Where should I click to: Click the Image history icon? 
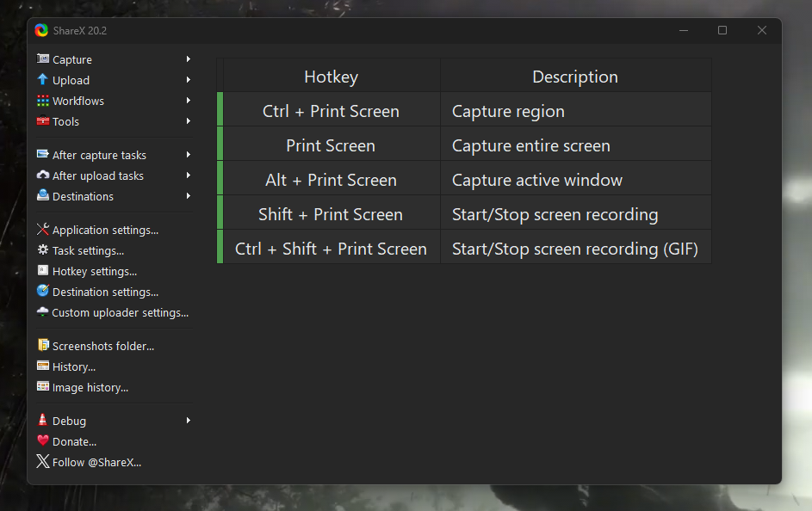tap(43, 386)
